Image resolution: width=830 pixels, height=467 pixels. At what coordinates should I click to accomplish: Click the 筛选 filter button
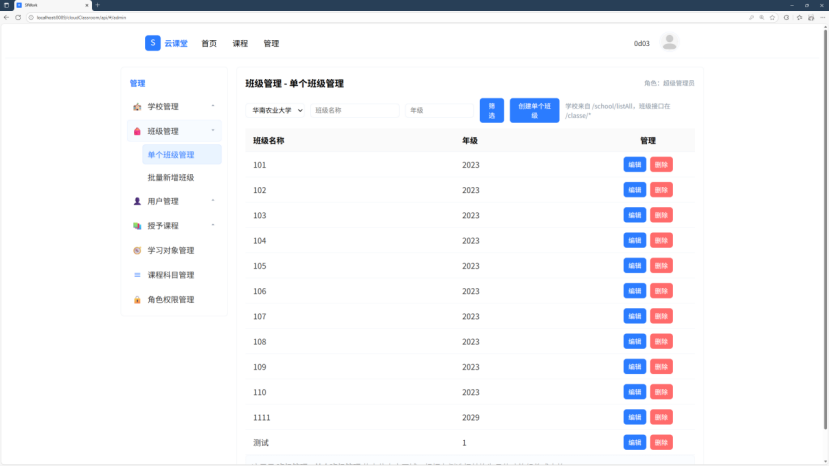click(492, 110)
